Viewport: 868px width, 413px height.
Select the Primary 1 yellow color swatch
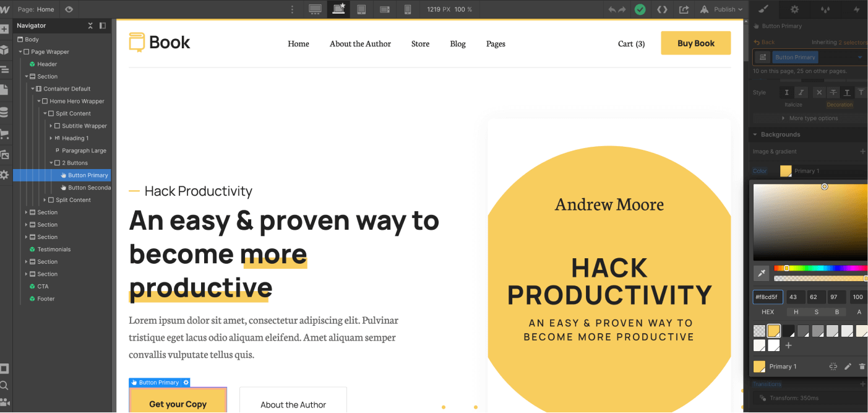774,330
